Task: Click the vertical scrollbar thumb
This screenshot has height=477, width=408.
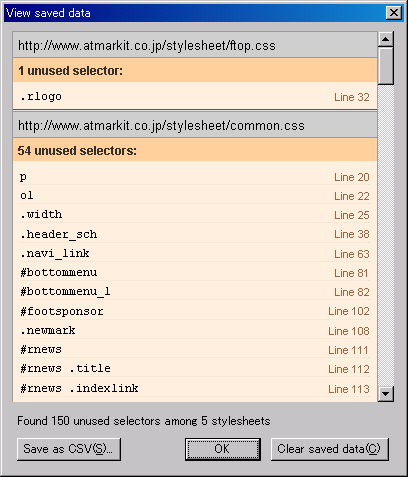Action: 386,66
